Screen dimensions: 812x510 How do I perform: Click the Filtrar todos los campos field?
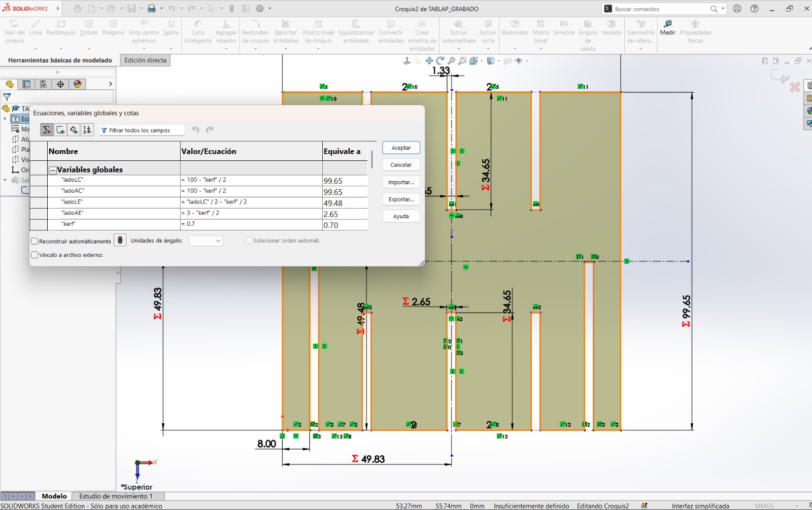point(142,130)
